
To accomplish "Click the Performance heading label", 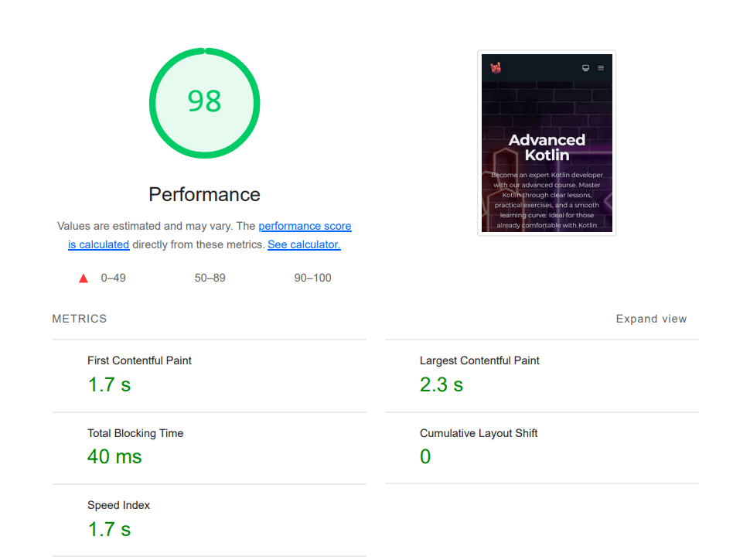I will coord(203,194).
